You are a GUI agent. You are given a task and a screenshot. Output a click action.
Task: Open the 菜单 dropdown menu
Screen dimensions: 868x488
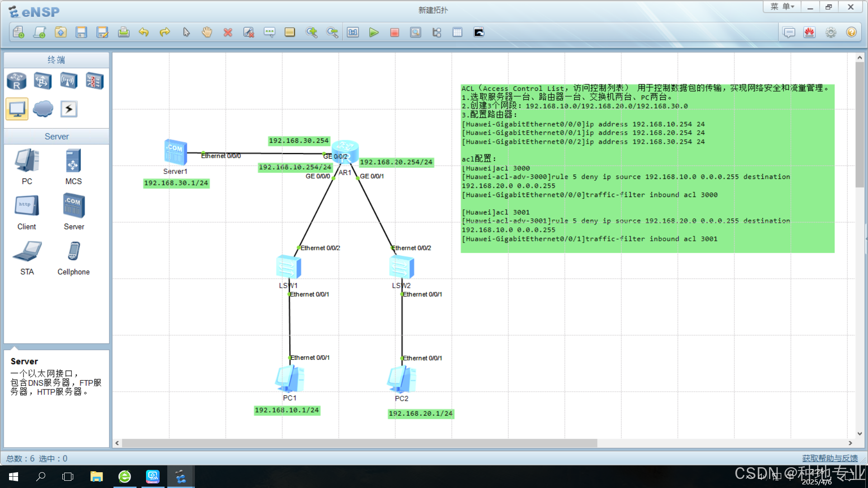click(x=782, y=7)
